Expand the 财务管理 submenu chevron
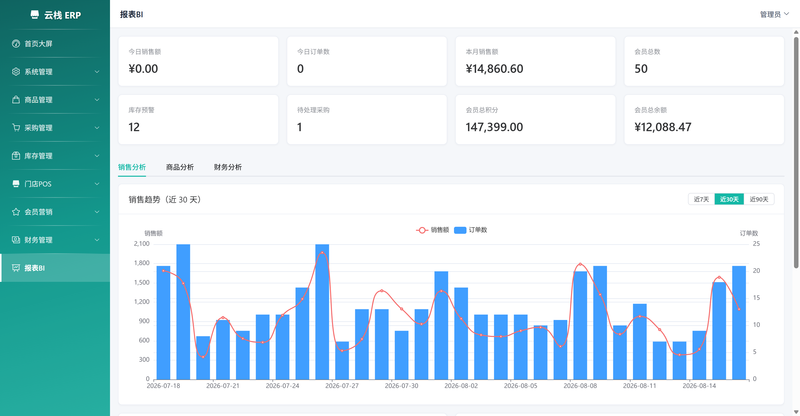 pos(97,240)
